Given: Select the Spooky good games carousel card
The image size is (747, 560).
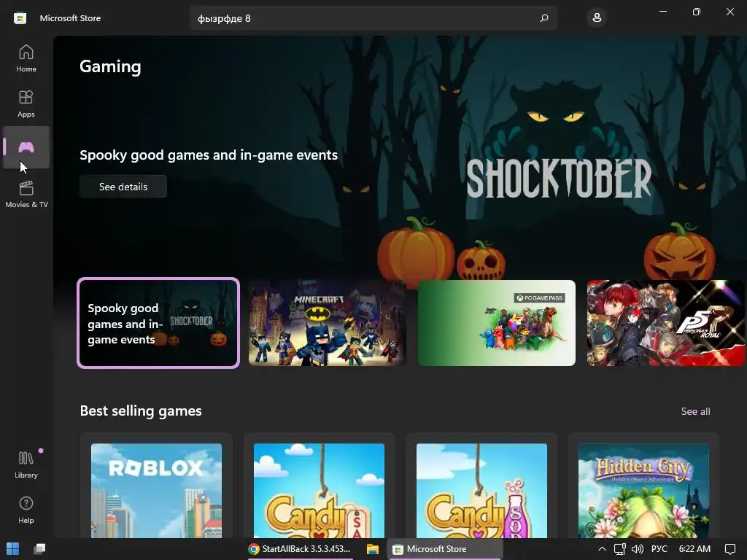Looking at the screenshot, I should pyautogui.click(x=158, y=323).
